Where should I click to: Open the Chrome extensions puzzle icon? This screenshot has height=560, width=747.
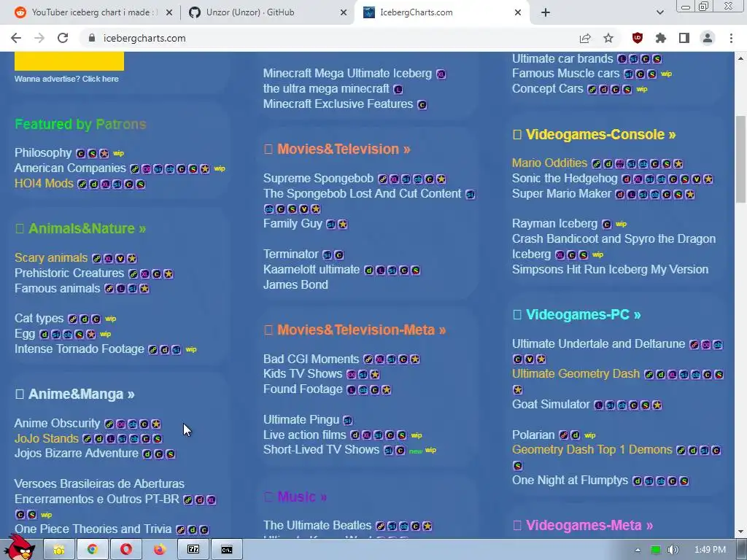(660, 38)
